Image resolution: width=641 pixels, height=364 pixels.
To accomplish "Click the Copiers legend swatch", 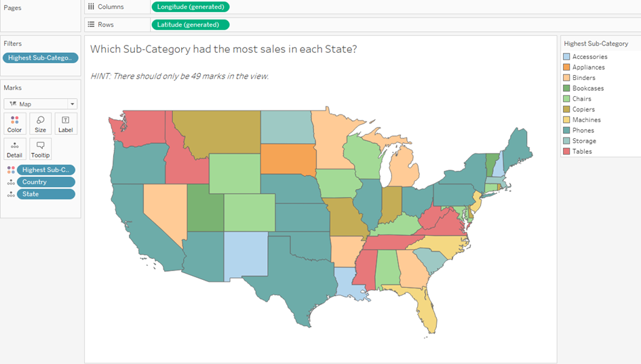I will pyautogui.click(x=566, y=109).
